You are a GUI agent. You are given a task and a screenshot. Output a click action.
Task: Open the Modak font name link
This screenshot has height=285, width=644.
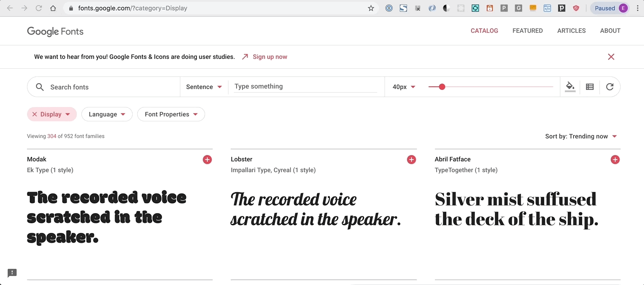[37, 159]
